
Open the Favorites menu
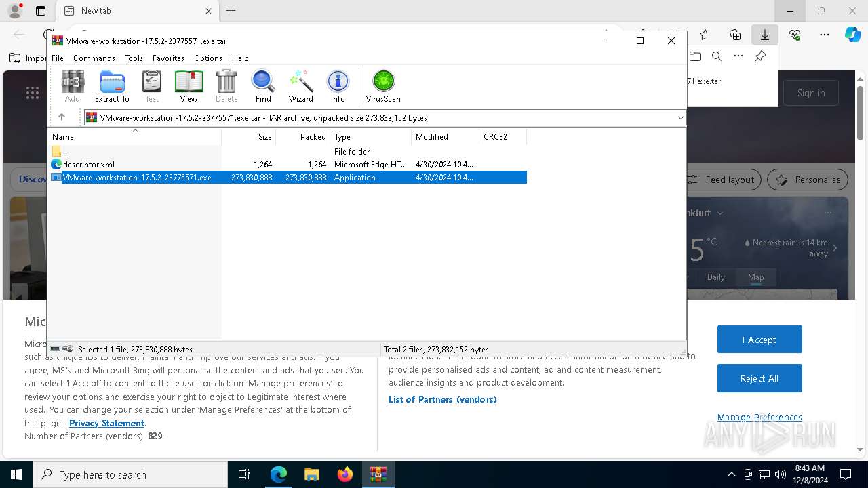168,58
